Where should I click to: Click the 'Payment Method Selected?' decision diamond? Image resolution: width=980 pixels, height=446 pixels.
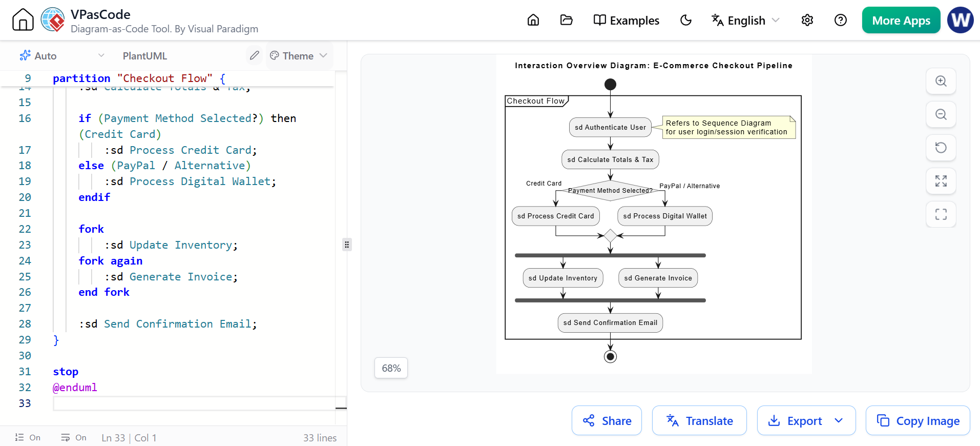click(610, 191)
